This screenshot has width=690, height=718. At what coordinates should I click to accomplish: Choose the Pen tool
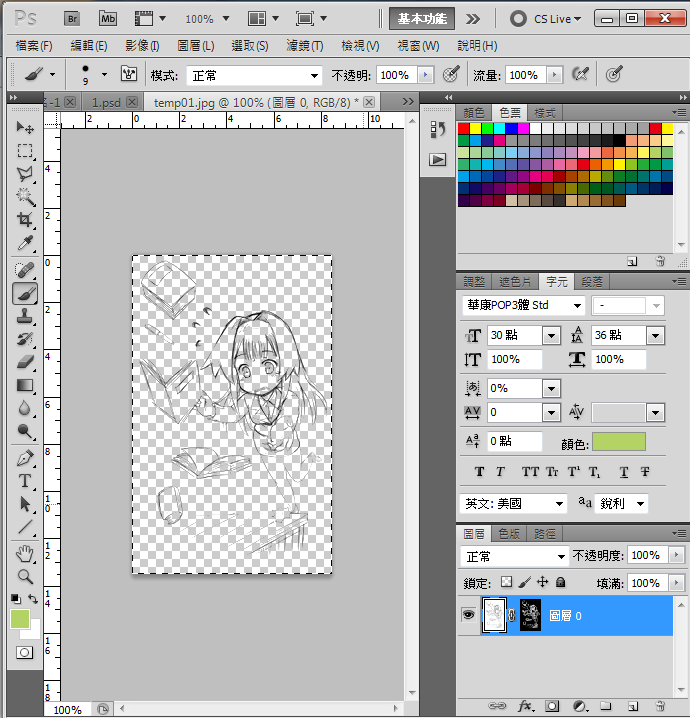pyautogui.click(x=25, y=458)
